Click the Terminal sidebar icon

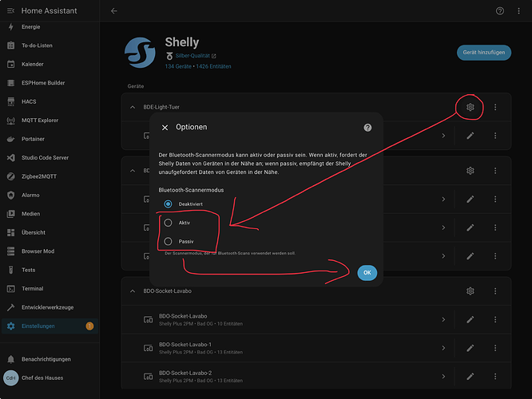pos(11,289)
